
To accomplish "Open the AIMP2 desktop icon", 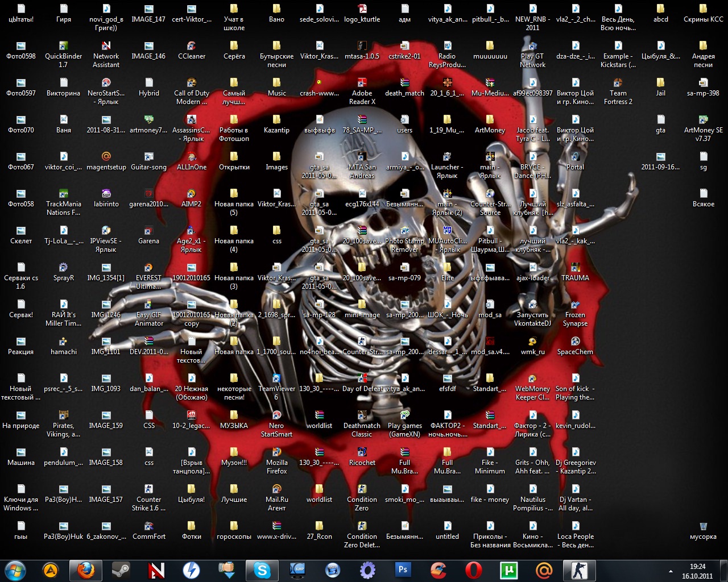I will coord(192,198).
